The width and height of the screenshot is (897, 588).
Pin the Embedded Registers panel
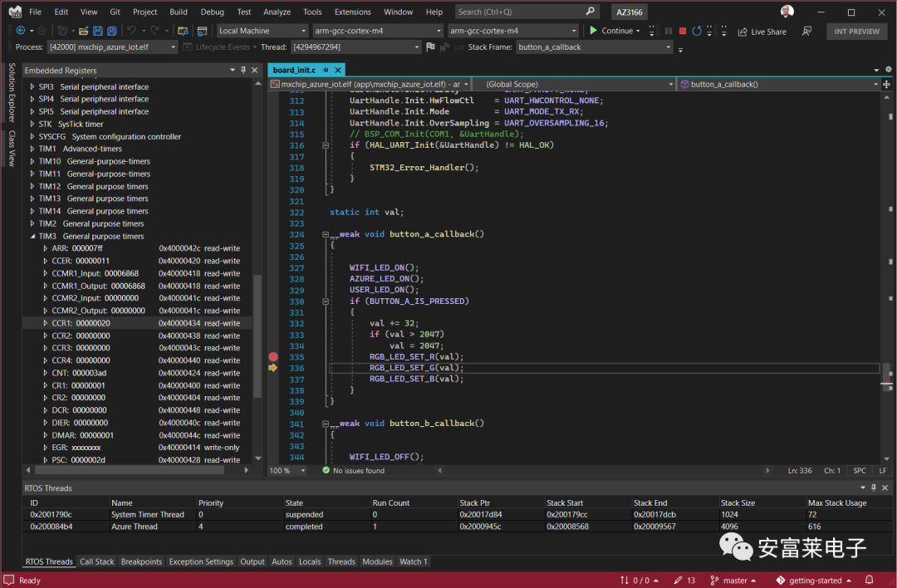coord(243,70)
